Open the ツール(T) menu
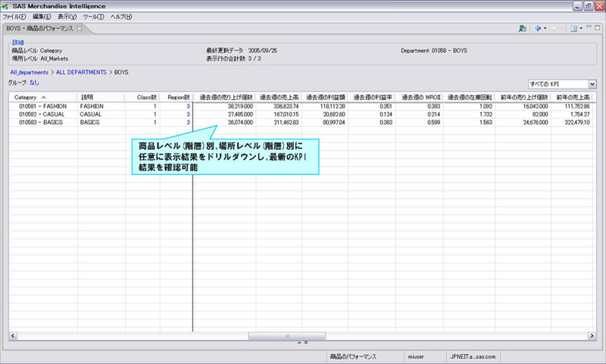 tap(93, 17)
